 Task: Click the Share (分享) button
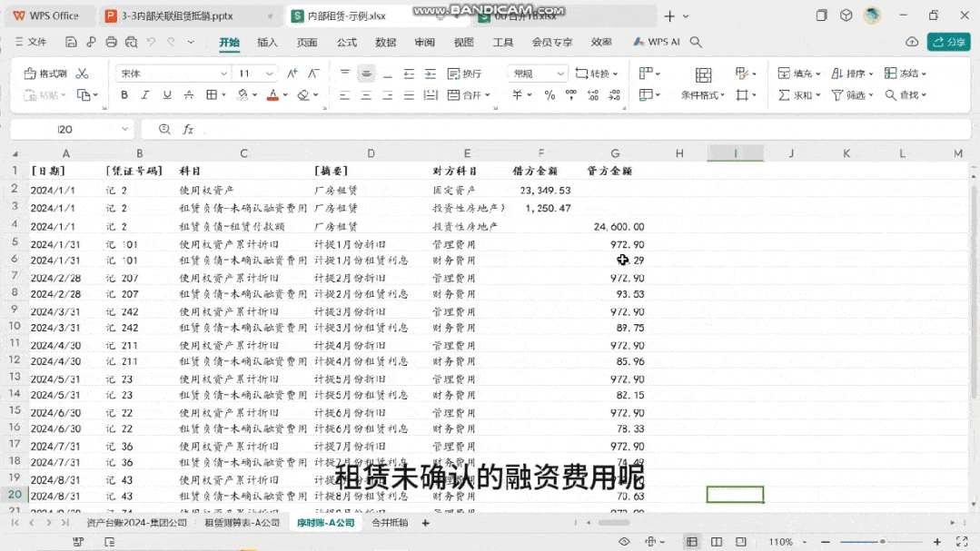pos(949,42)
